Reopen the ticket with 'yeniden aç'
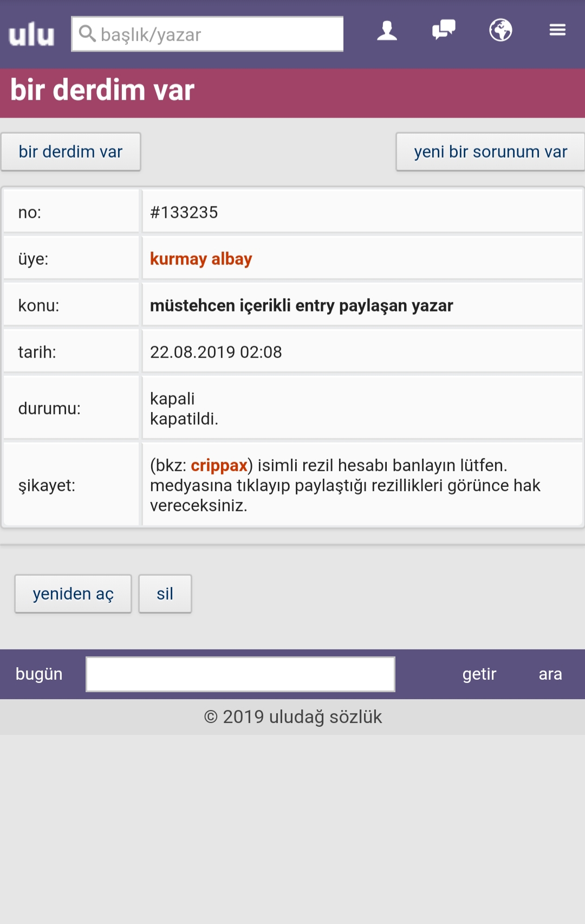Viewport: 585px width, 924px height. pyautogui.click(x=73, y=594)
